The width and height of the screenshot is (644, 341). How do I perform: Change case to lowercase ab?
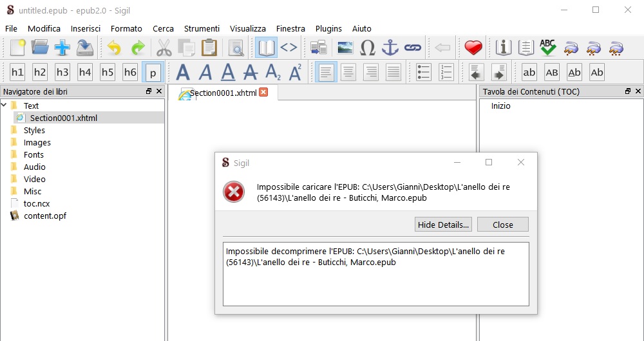pos(529,72)
